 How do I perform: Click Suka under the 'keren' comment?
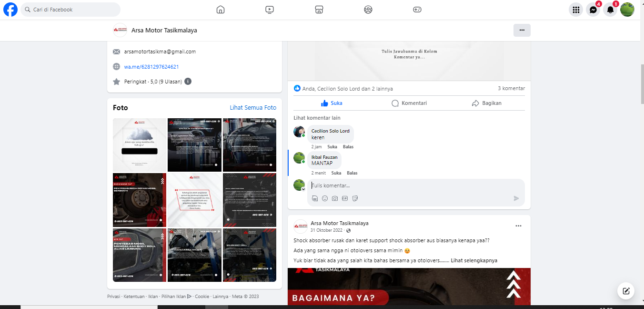pos(332,147)
